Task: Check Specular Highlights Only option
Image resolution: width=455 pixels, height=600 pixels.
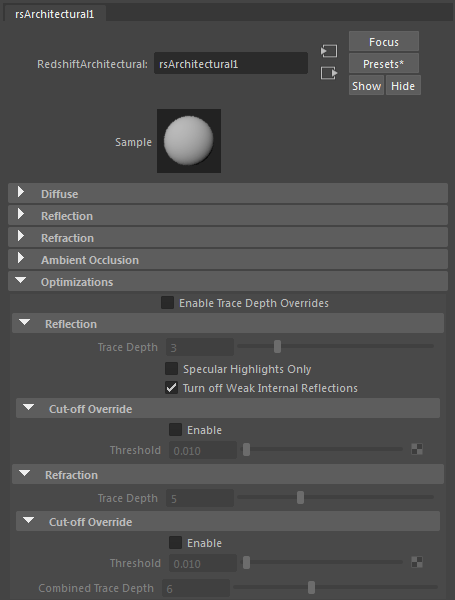Action: (x=171, y=368)
